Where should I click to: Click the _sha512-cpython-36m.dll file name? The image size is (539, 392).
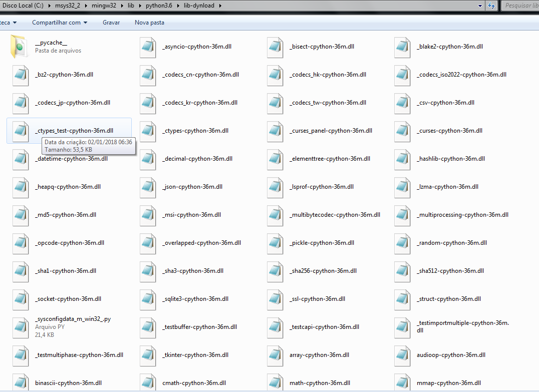coord(450,271)
